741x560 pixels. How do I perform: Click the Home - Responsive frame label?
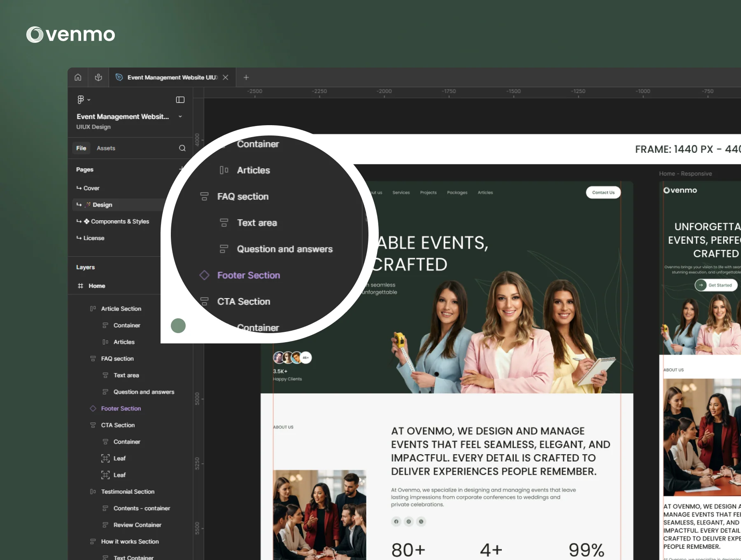click(x=685, y=174)
